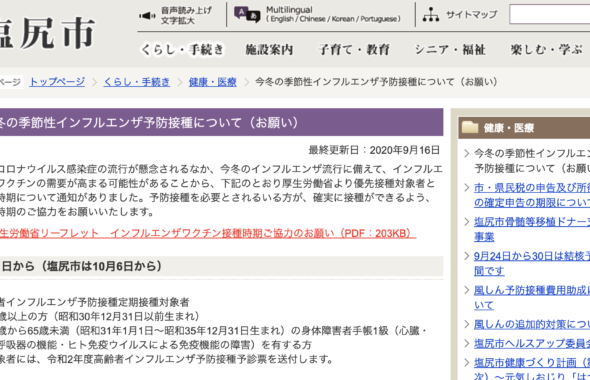Open the 施設案内 menu
The height and width of the screenshot is (380, 590).
pyautogui.click(x=269, y=49)
